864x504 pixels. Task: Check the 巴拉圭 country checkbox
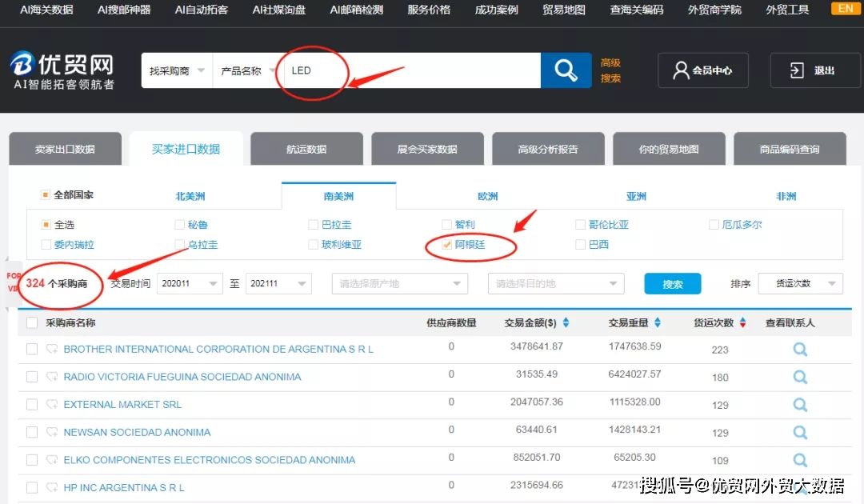(313, 225)
